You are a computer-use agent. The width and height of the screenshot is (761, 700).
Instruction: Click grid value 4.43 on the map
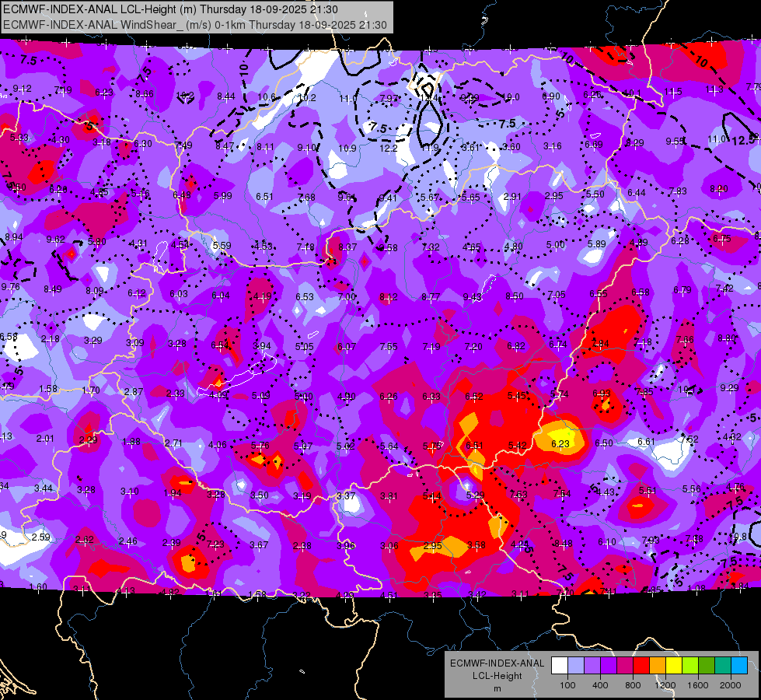pos(606,492)
